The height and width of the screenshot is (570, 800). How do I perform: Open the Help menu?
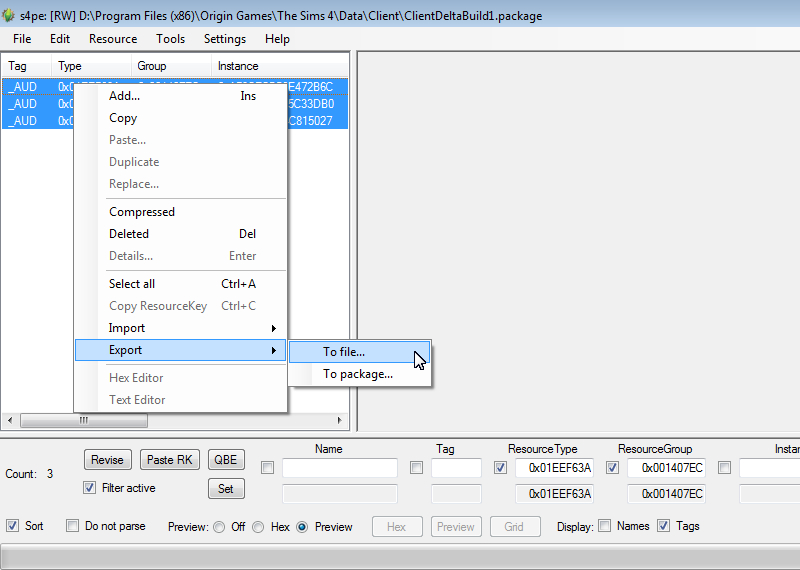(277, 39)
